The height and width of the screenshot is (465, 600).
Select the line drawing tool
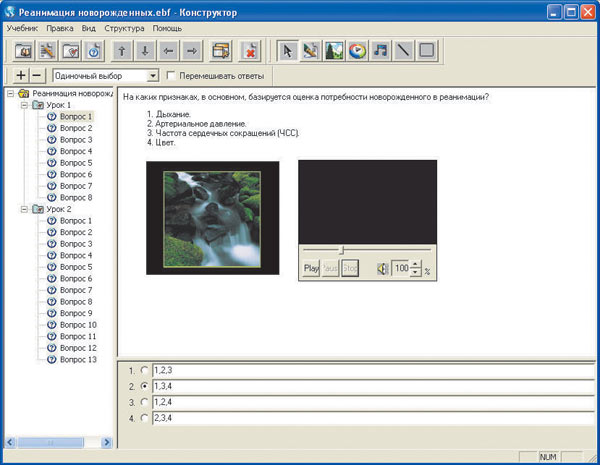tap(403, 50)
